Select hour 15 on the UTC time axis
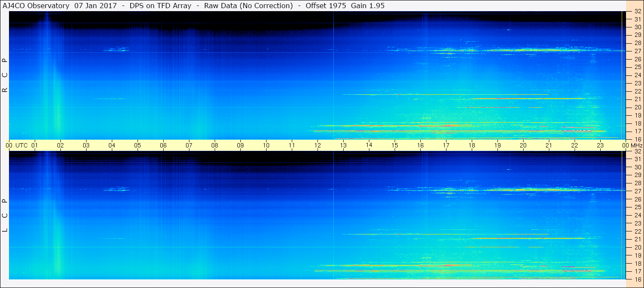The image size is (644, 288). 395,145
